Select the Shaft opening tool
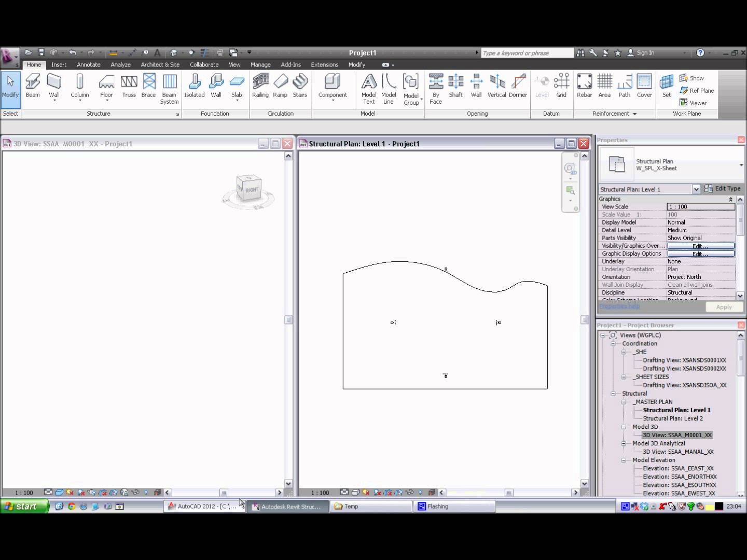The height and width of the screenshot is (560, 747). pos(455,86)
